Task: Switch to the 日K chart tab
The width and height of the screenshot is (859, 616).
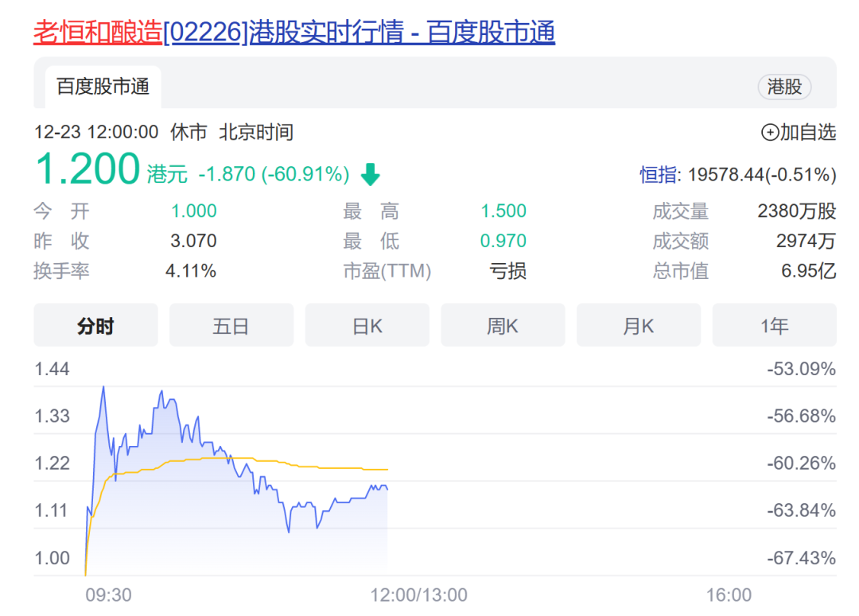Action: [x=367, y=325]
